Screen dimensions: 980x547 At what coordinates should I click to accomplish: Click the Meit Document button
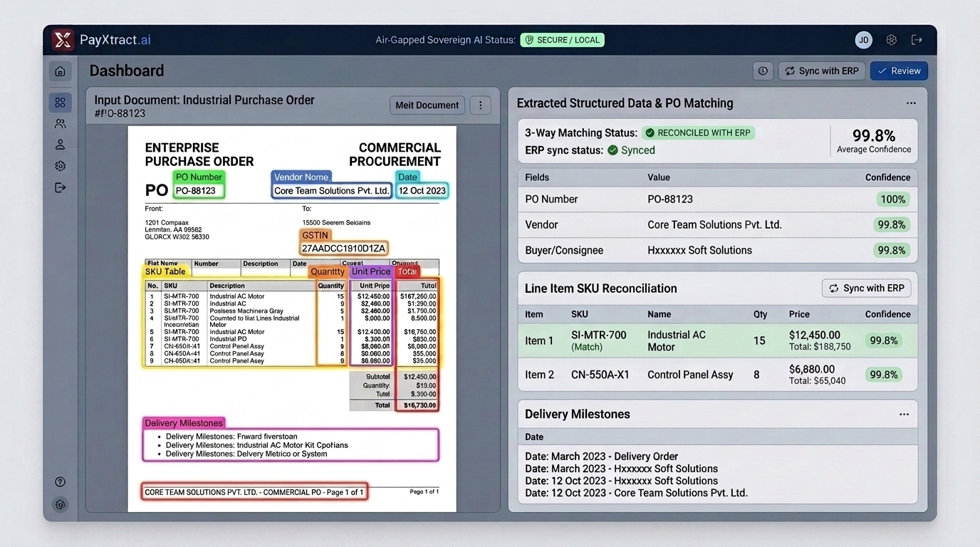(x=427, y=105)
